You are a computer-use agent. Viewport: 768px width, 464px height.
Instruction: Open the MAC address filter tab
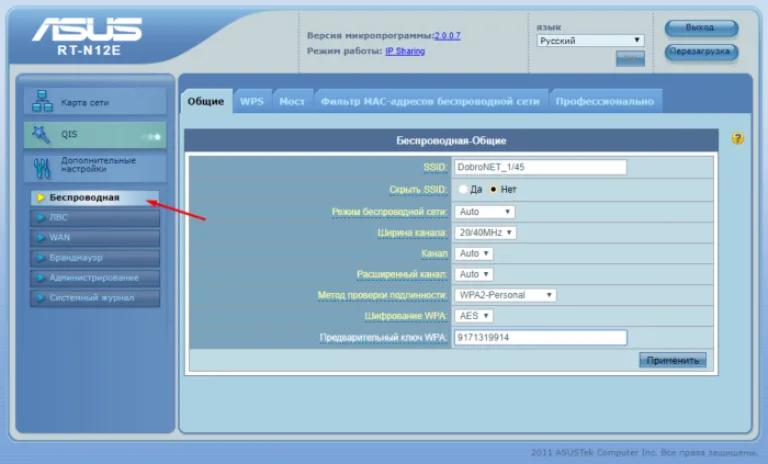click(431, 101)
